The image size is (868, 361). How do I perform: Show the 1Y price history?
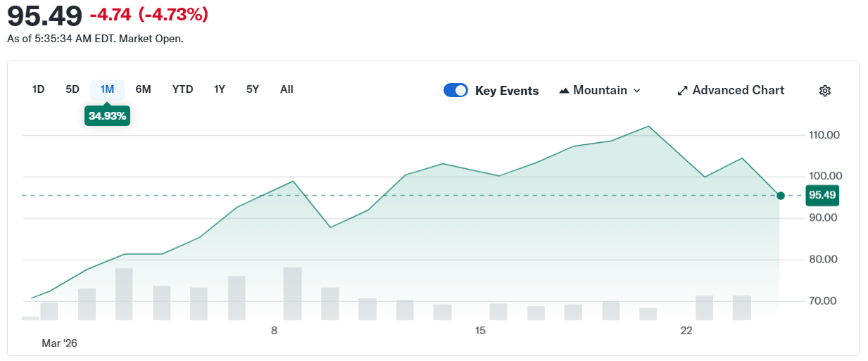[220, 89]
